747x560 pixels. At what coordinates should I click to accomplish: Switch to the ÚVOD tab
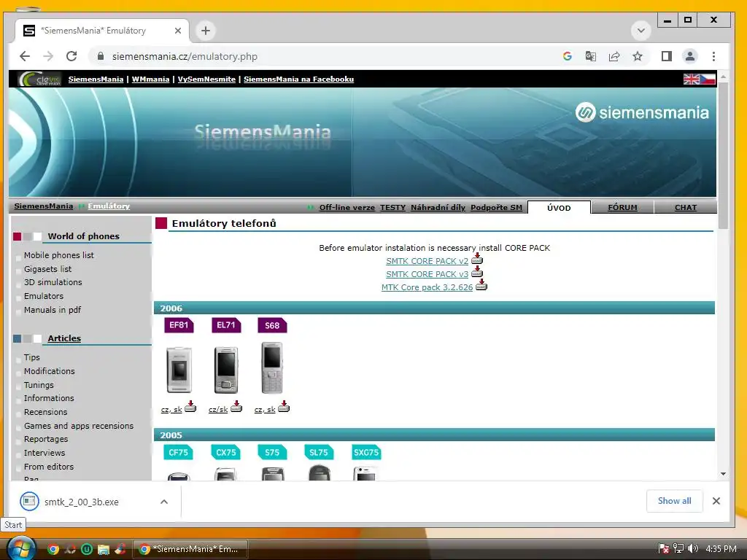pyautogui.click(x=559, y=208)
